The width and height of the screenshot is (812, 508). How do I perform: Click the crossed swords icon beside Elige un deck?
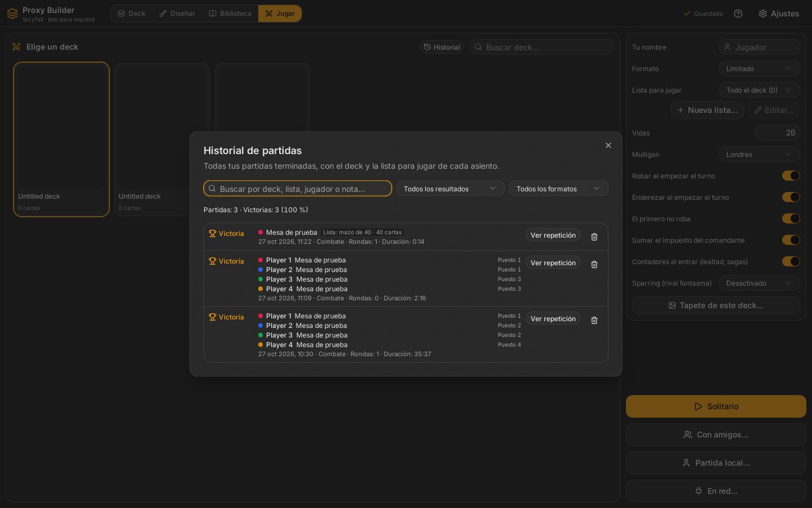tap(16, 47)
